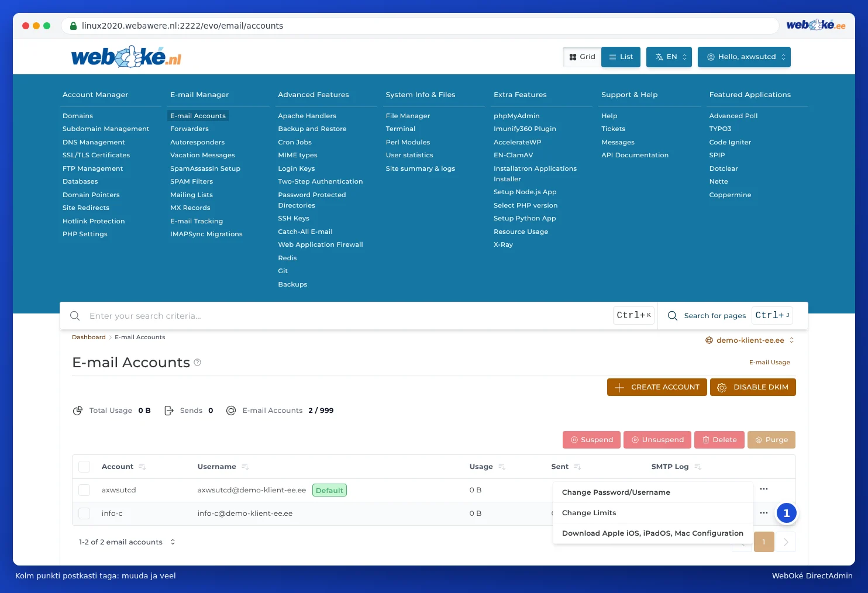868x593 pixels.
Task: Click the Unsuspend button
Action: click(657, 440)
